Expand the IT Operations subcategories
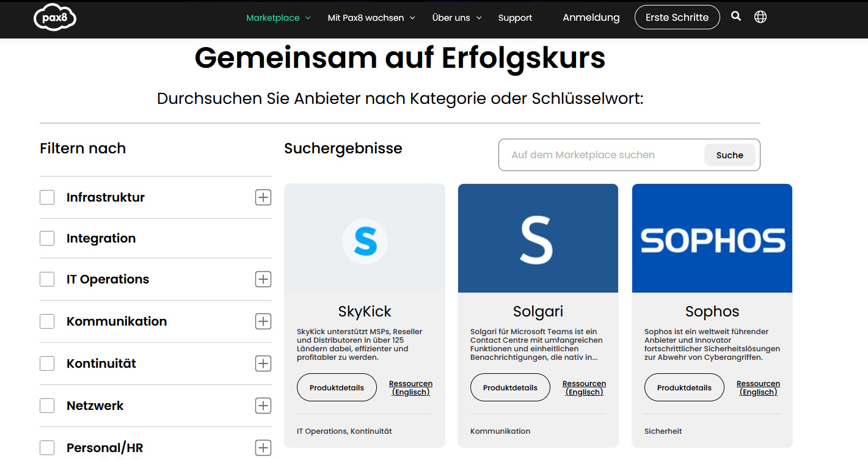 263,279
